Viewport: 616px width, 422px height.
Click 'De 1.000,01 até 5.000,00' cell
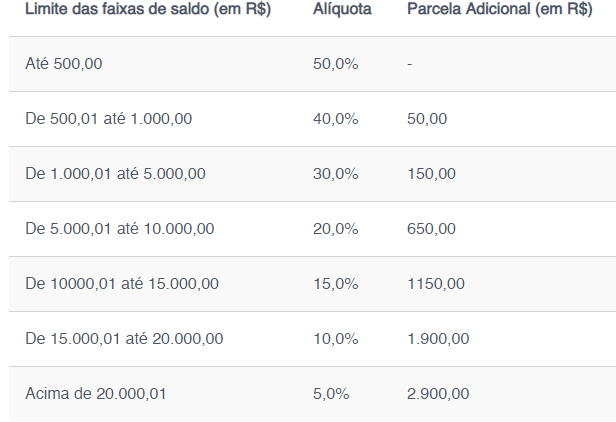point(115,174)
